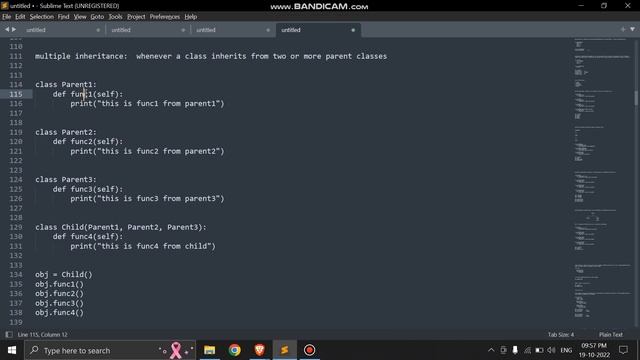Open the notification center icon
This screenshot has height=360, width=640.
623,350
